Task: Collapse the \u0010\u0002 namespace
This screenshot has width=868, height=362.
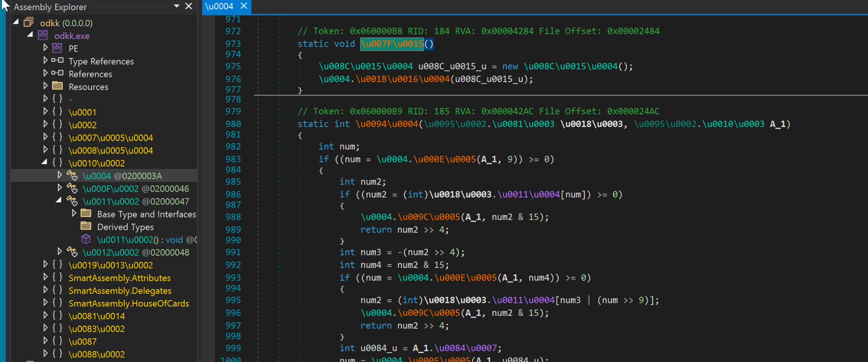Action: pyautogui.click(x=45, y=162)
